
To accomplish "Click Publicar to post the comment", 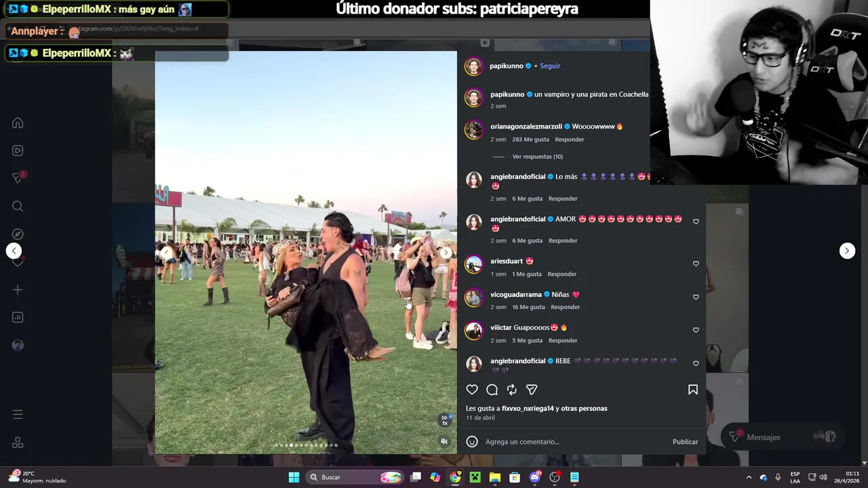I will pyautogui.click(x=685, y=442).
